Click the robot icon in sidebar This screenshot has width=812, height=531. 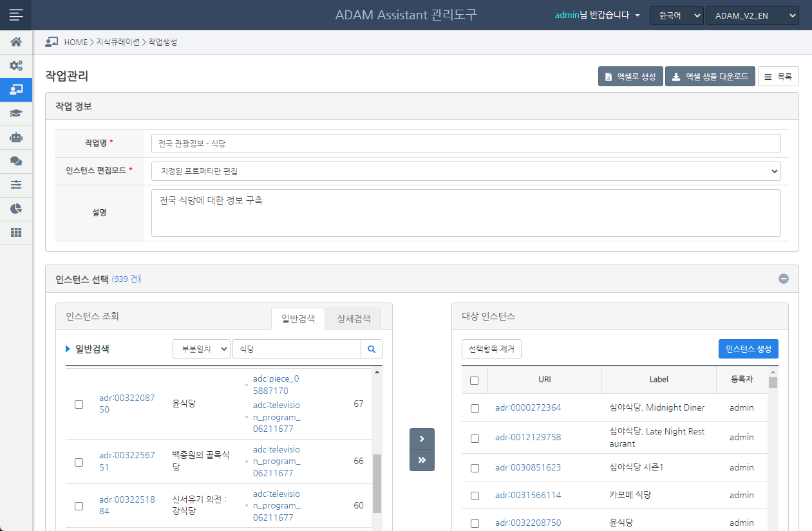16,137
